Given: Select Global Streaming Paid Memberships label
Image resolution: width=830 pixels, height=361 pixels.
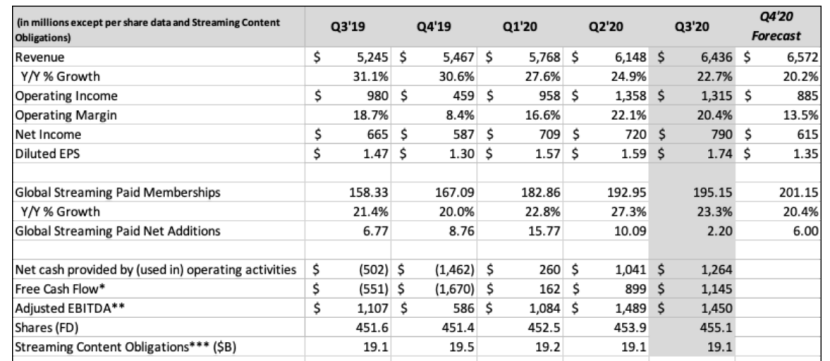Looking at the screenshot, I should click(118, 192).
